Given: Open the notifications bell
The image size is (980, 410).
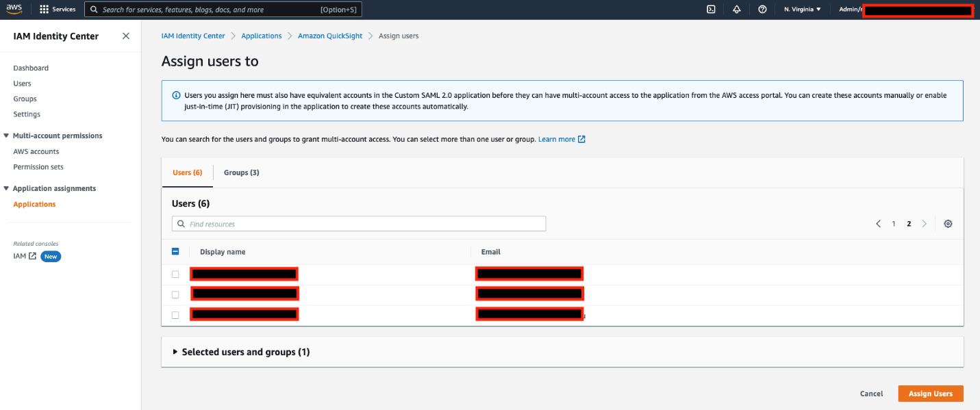Looking at the screenshot, I should [737, 10].
